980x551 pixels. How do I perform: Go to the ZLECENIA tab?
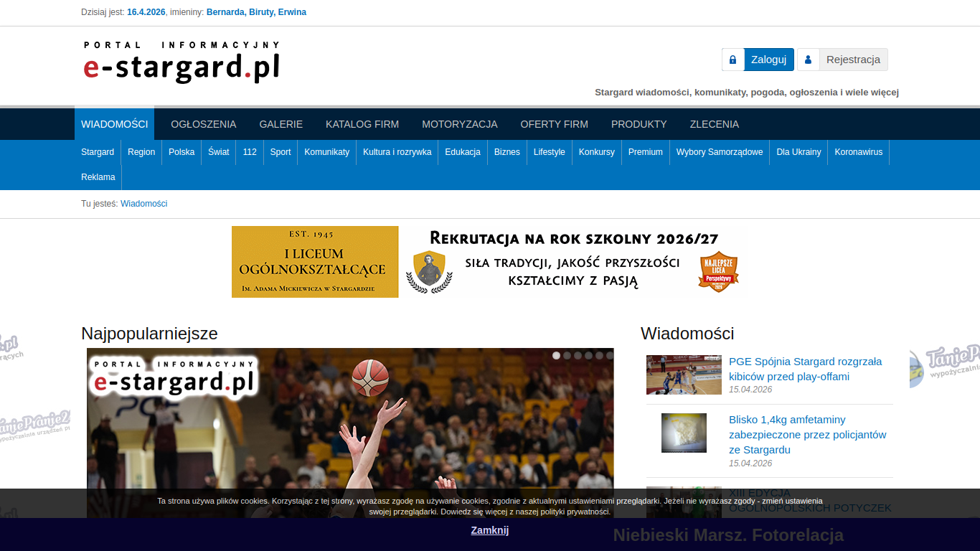[x=715, y=124]
